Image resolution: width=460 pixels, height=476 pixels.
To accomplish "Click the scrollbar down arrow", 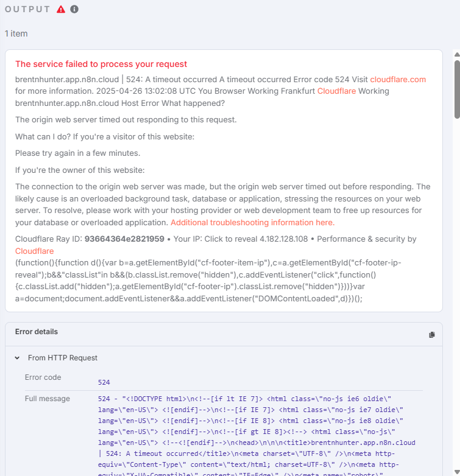I will click(456, 471).
